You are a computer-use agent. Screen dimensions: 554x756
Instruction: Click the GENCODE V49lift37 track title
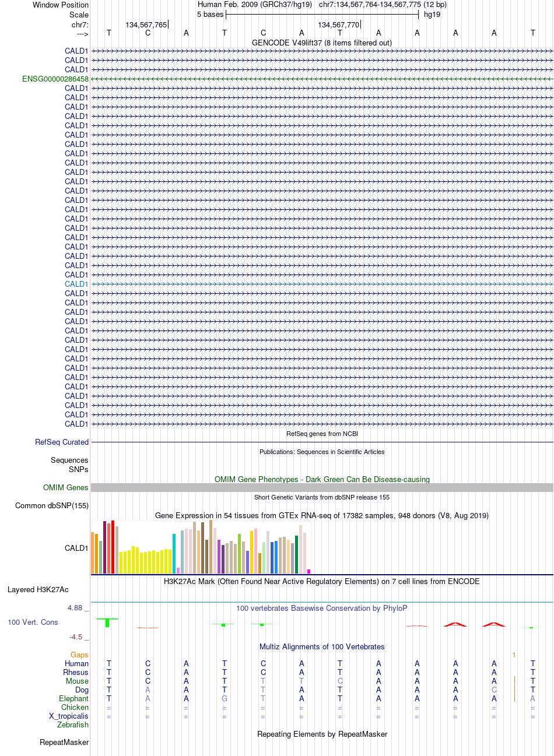pyautogui.click(x=322, y=43)
